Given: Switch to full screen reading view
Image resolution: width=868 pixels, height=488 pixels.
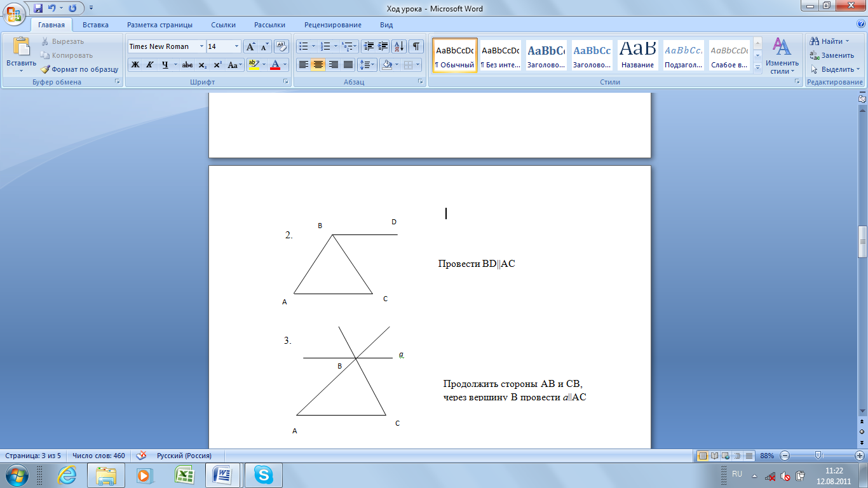Looking at the screenshot, I should [715, 456].
